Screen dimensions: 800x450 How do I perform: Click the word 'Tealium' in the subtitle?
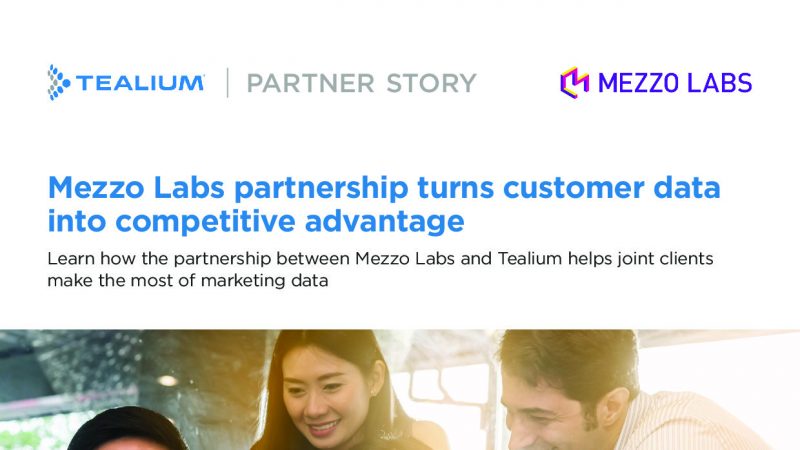(x=530, y=258)
